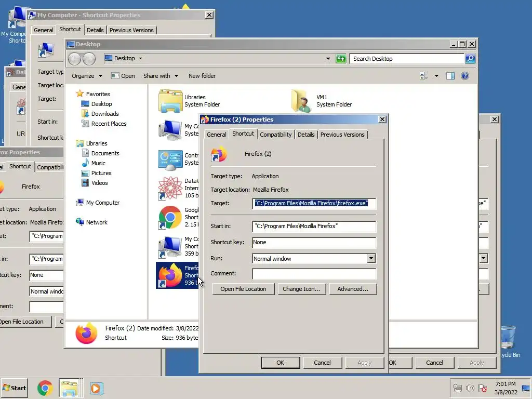Refresh the Desktop folder address bar
The width and height of the screenshot is (532, 399).
(341, 59)
